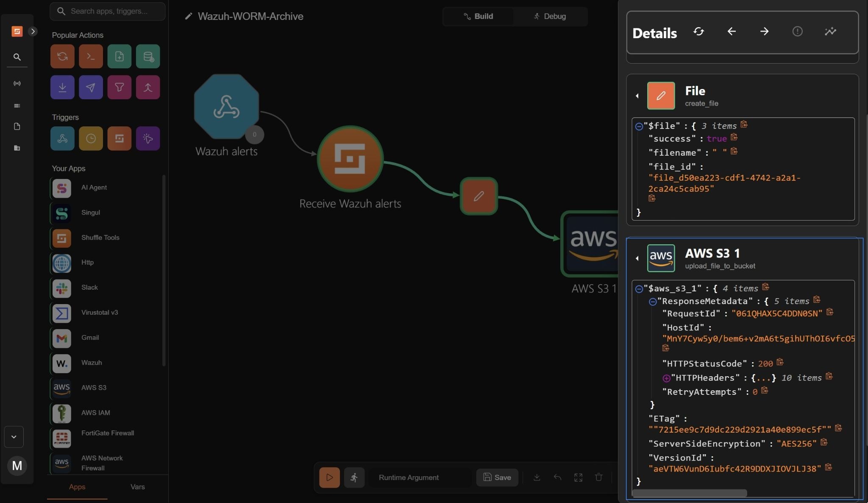Switch to the Apps tab
This screenshot has height=503, width=868.
77,487
